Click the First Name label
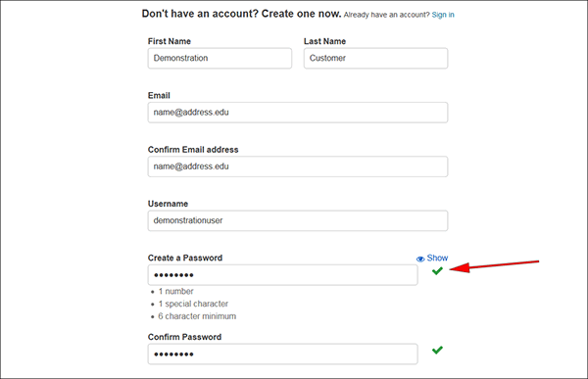This screenshot has height=379, width=588. (170, 41)
